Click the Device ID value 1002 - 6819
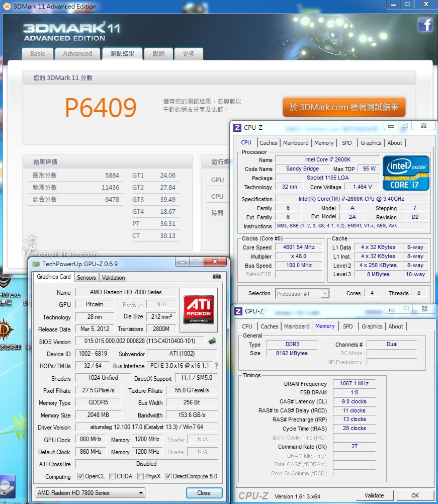Viewport: 438px width, 504px height. 93,354
